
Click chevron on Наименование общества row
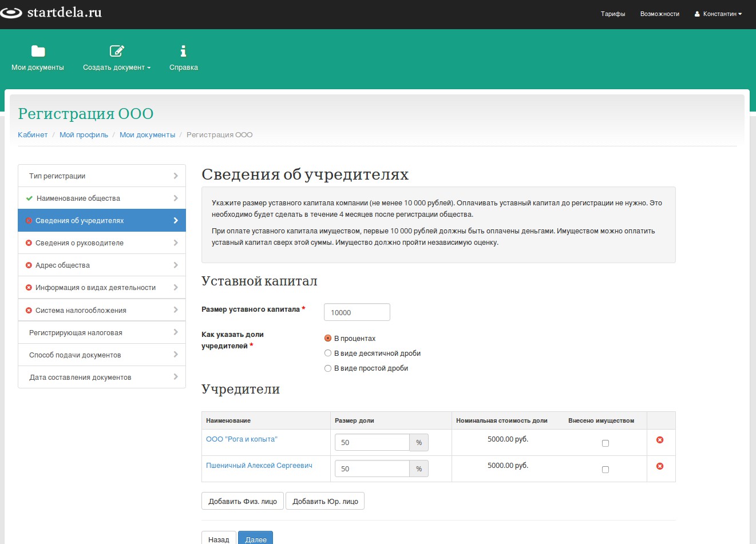pos(176,198)
